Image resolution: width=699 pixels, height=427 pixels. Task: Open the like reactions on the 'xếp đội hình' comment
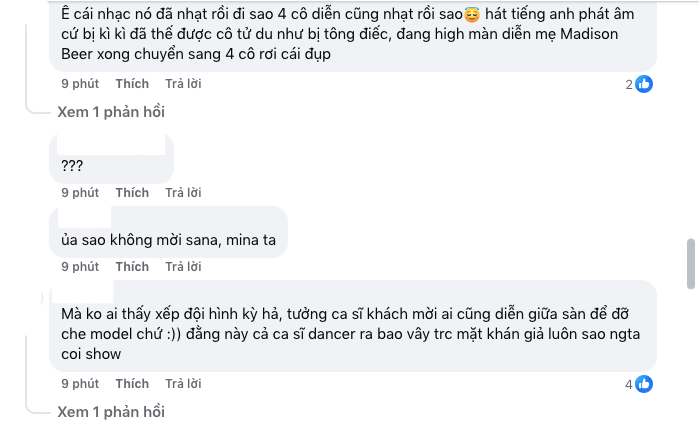click(639, 384)
